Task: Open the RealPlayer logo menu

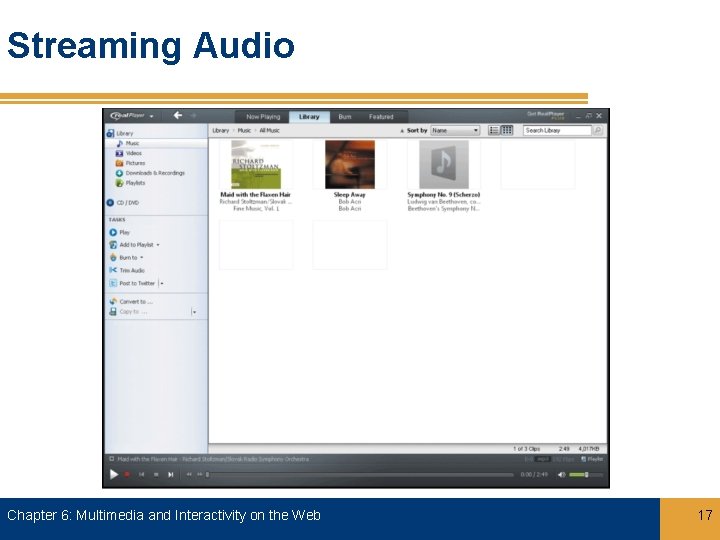Action: tap(132, 116)
